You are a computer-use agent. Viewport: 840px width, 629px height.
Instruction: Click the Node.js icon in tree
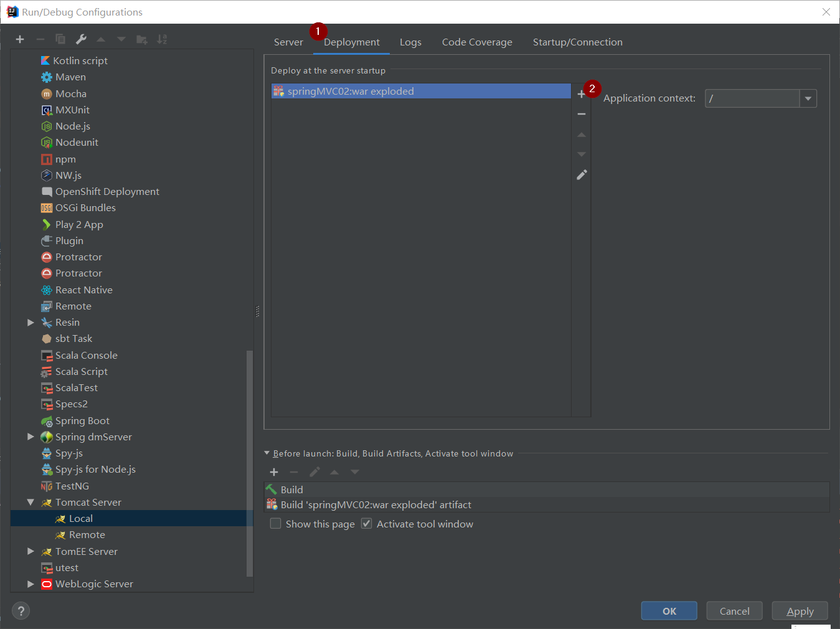[x=47, y=126]
